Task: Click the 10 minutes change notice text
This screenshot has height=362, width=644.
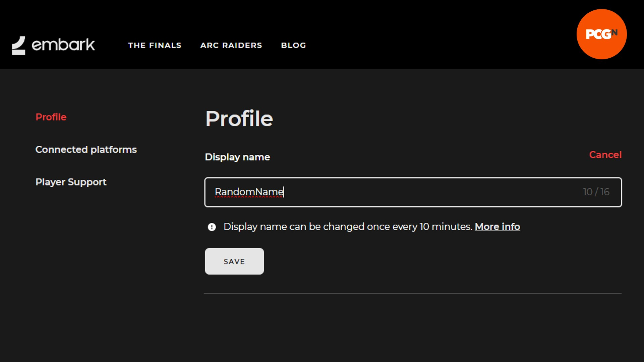Action: pyautogui.click(x=348, y=227)
